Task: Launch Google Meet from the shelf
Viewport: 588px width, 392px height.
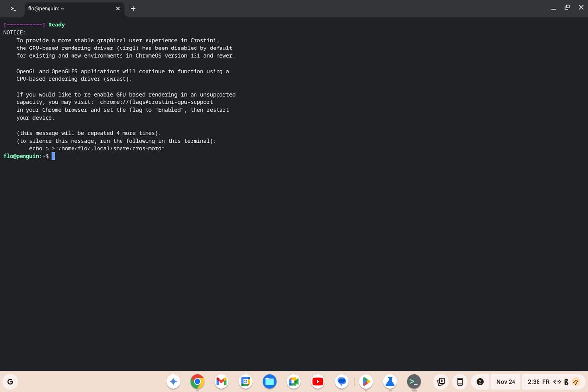Action: pyautogui.click(x=294, y=382)
